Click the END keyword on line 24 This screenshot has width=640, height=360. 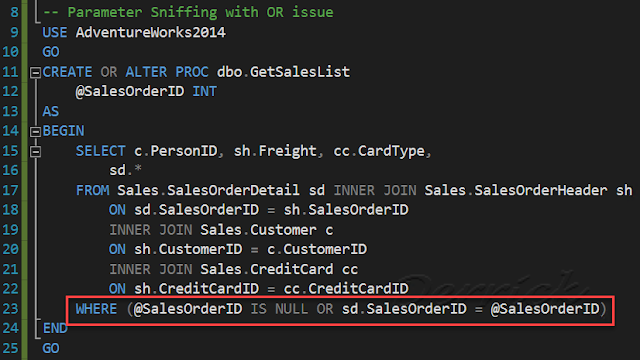click(x=55, y=329)
